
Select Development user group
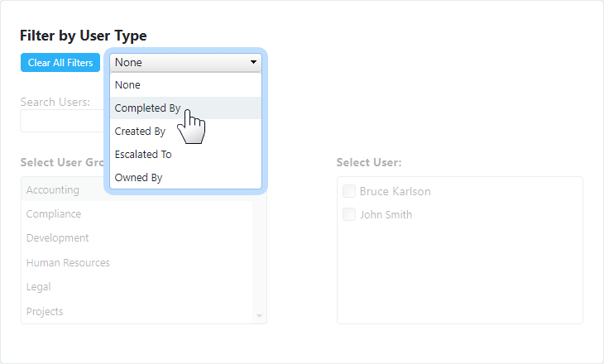[x=137, y=238]
